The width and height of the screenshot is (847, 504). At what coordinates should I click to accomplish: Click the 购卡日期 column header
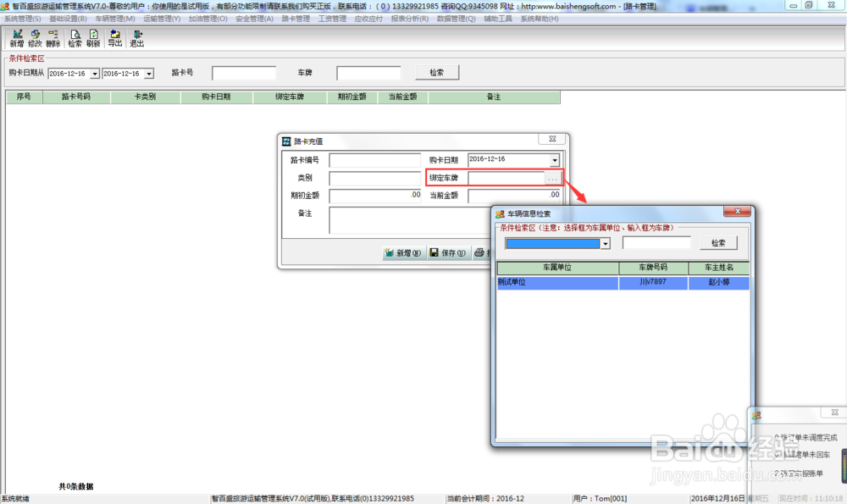click(x=216, y=97)
